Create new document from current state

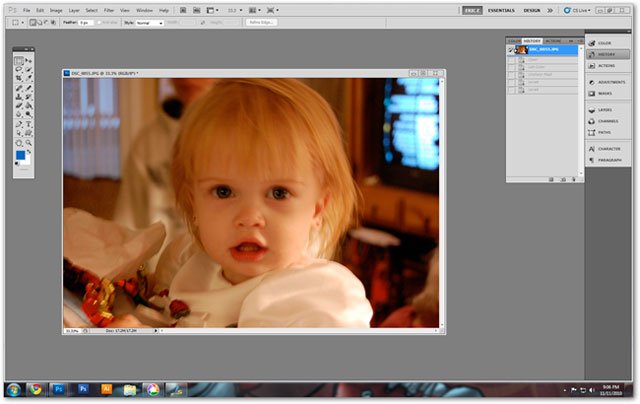click(551, 180)
